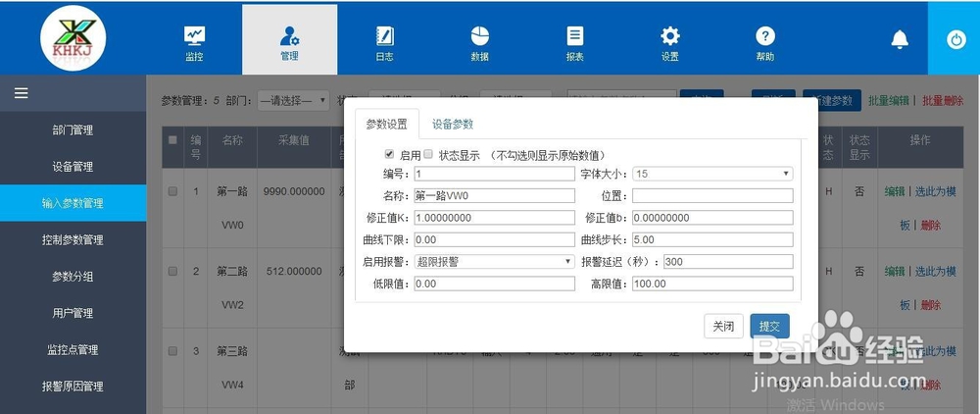
Task: Click the 采集值 column header
Action: [294, 140]
